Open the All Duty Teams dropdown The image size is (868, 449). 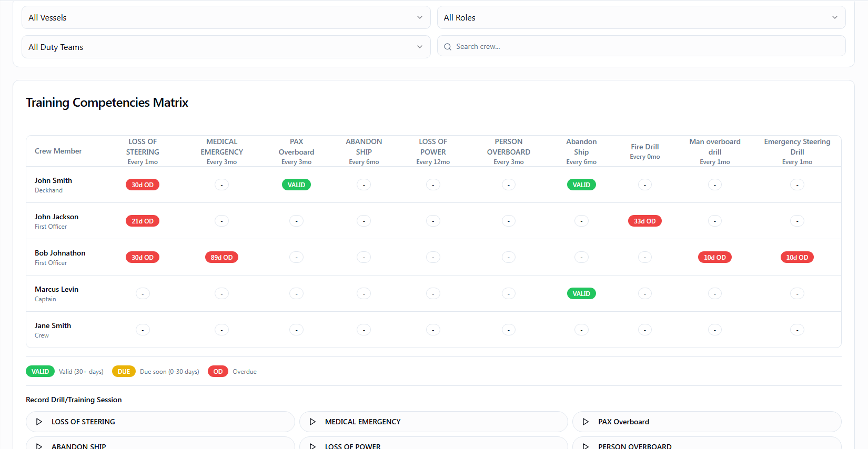[226, 47]
